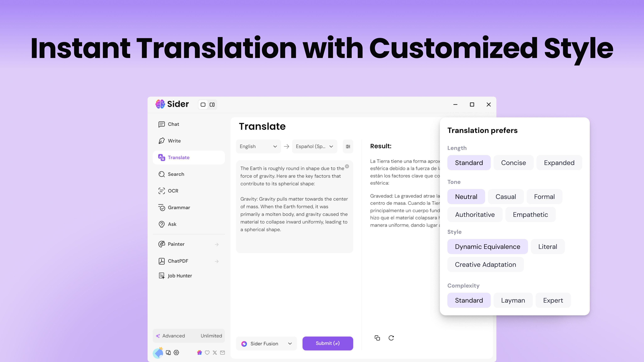644x362 pixels.
Task: Set complexity to Expert
Action: (553, 300)
